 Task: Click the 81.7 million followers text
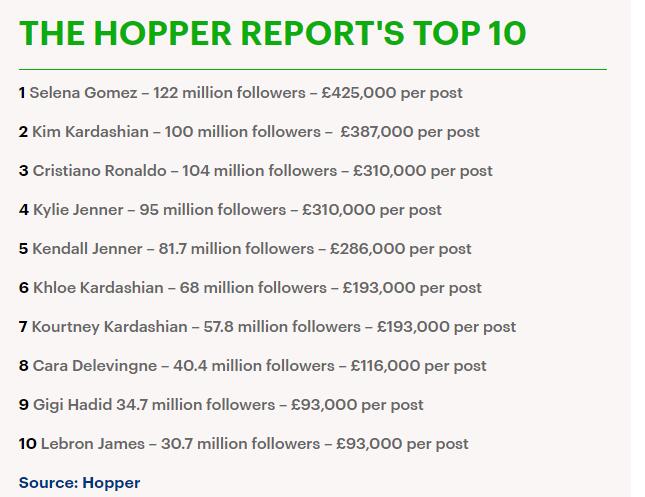pos(236,249)
